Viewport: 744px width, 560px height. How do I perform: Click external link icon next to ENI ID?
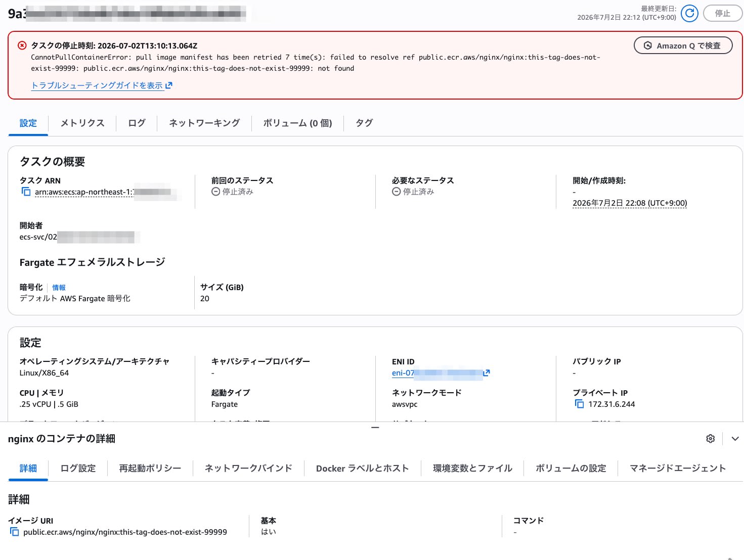(x=487, y=373)
